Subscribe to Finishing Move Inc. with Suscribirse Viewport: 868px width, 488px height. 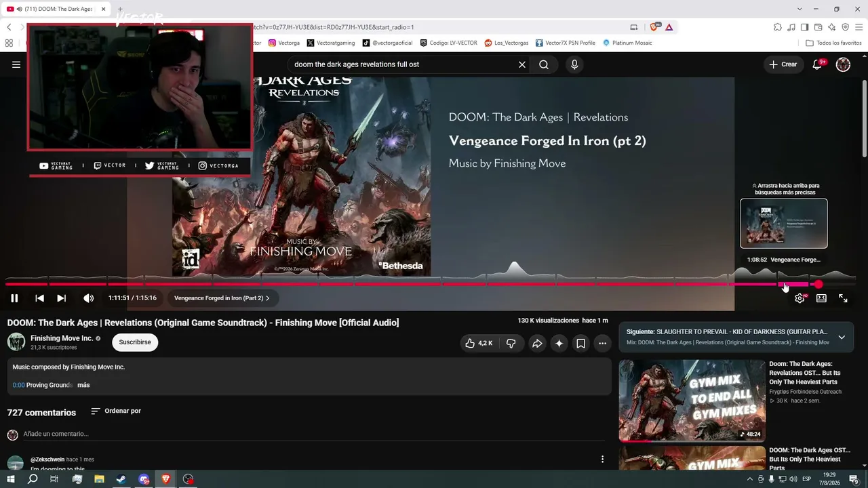pos(135,342)
